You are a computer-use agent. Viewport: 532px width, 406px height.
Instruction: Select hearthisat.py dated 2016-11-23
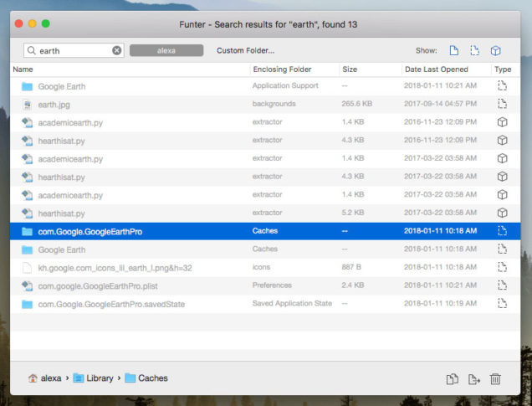(x=265, y=141)
